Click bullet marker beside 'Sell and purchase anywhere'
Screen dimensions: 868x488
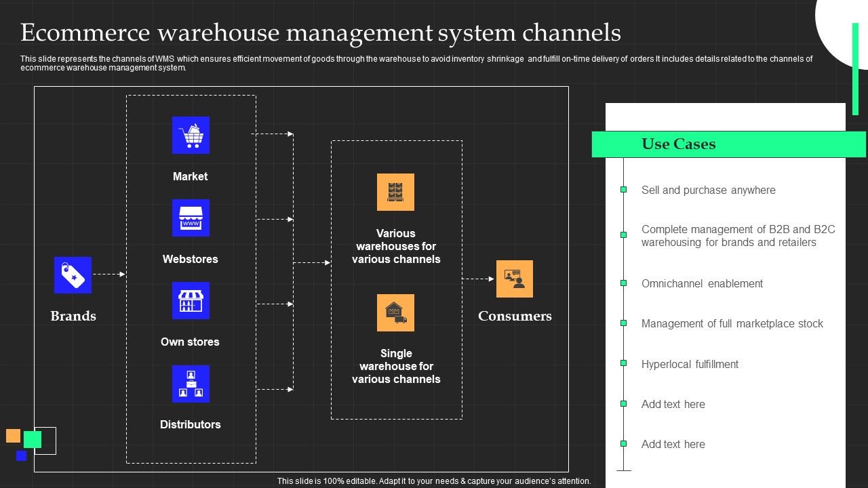pos(623,190)
